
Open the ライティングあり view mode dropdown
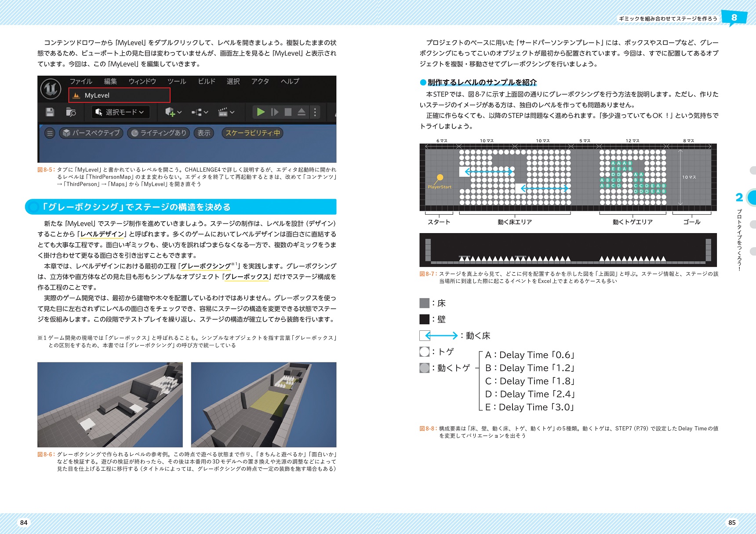click(x=159, y=133)
